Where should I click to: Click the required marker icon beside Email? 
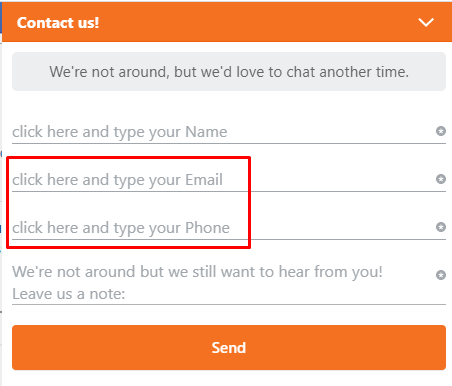click(x=441, y=179)
